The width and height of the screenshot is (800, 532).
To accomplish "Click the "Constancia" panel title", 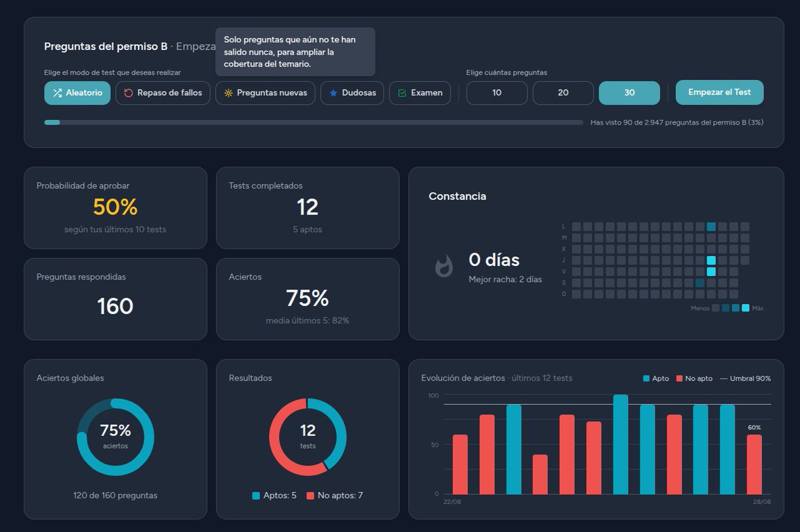I will (x=457, y=196).
